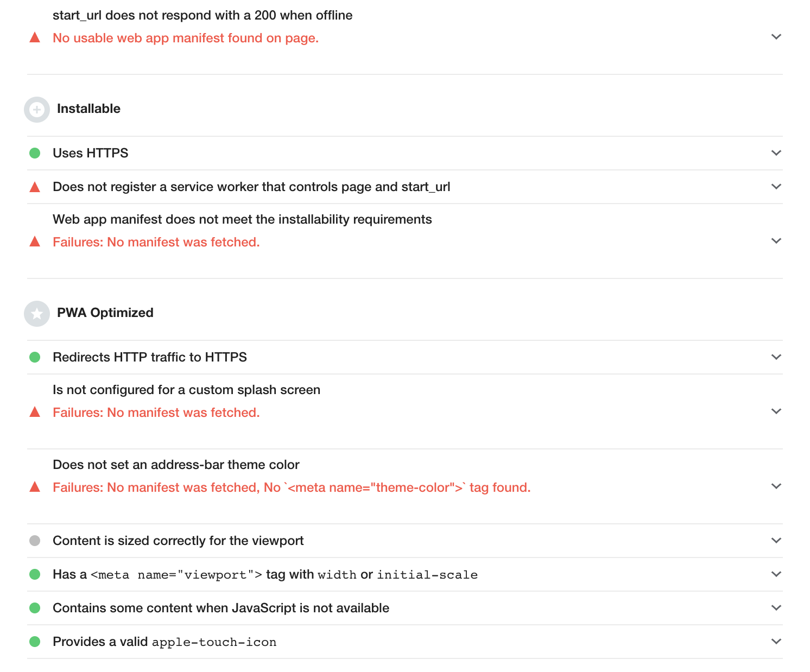Expand the viewport meta tag audit
810x672 pixels.
(x=776, y=574)
